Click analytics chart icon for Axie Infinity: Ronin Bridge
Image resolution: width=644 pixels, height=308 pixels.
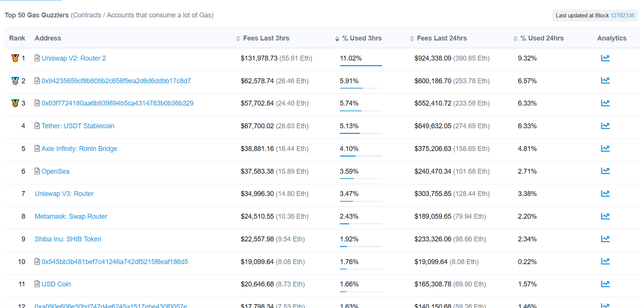click(x=605, y=149)
